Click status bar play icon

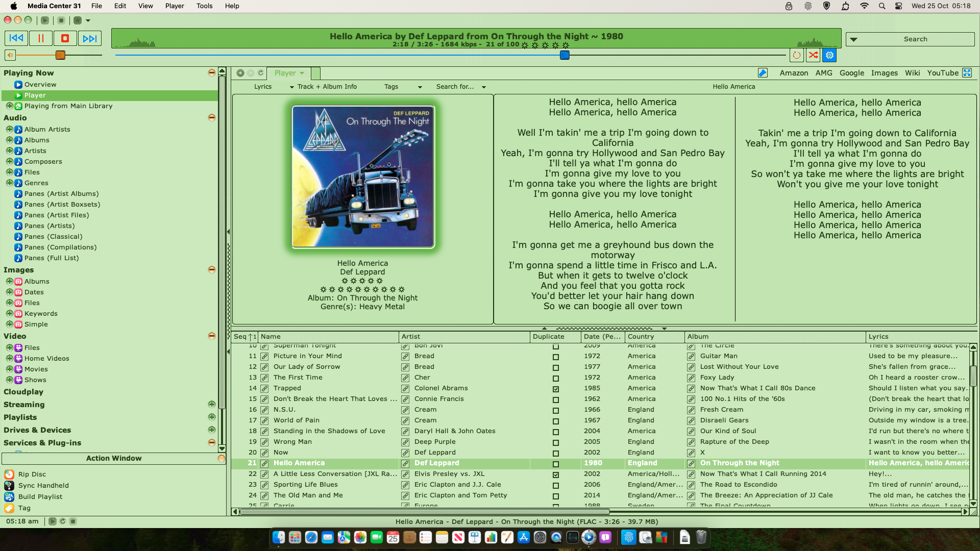point(52,521)
